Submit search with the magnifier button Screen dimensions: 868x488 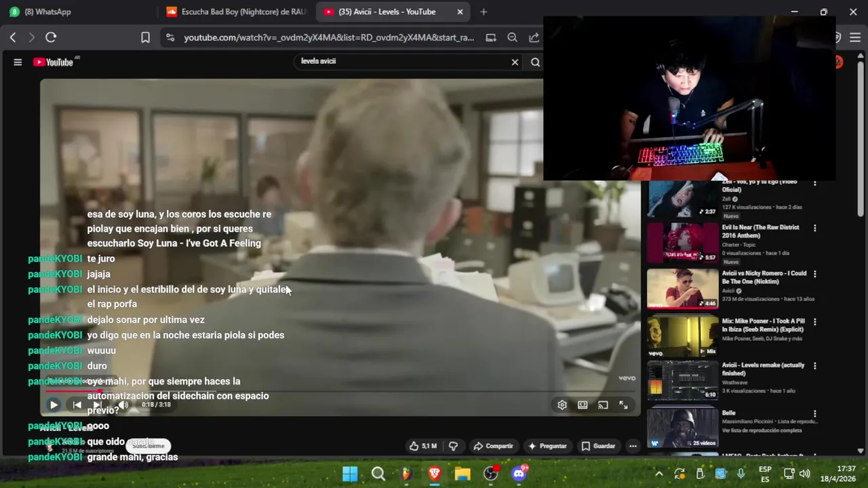(x=535, y=62)
